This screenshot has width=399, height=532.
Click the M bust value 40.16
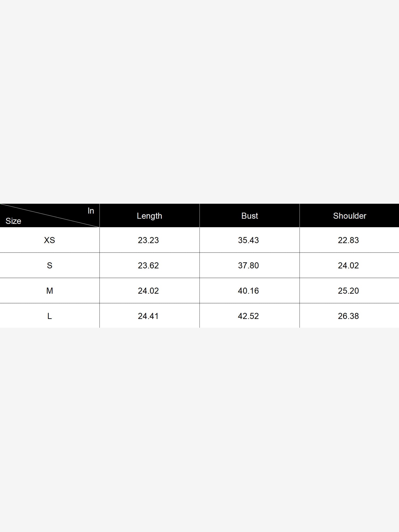248,291
